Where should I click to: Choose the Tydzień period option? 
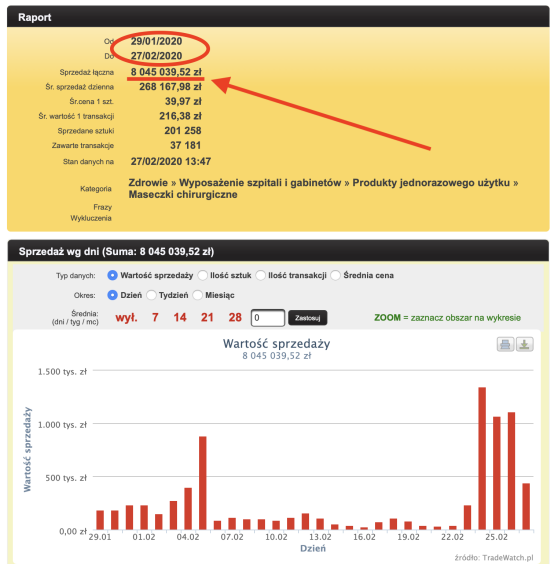(x=151, y=295)
